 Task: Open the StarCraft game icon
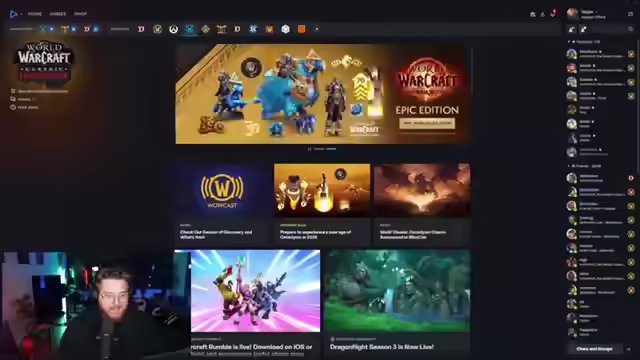(x=253, y=29)
